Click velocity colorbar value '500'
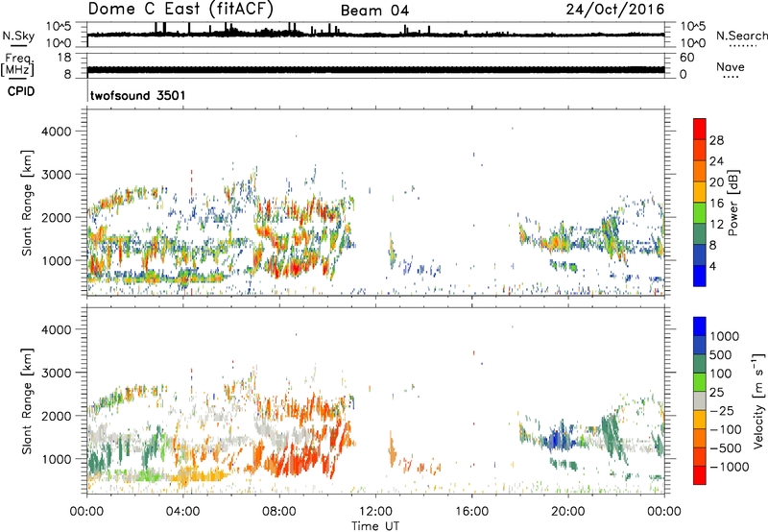Viewport: 768px width, 532px height. tap(721, 354)
